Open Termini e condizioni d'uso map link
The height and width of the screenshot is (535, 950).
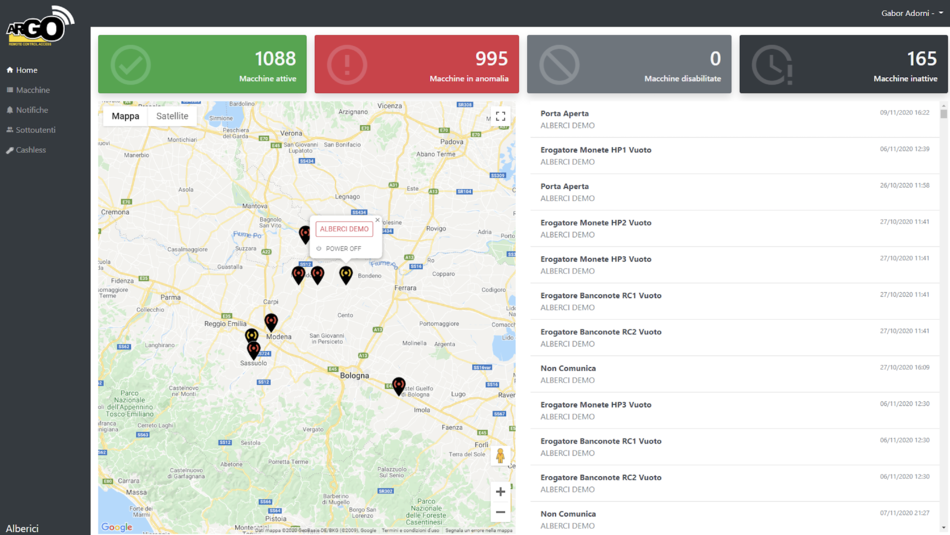(410, 531)
